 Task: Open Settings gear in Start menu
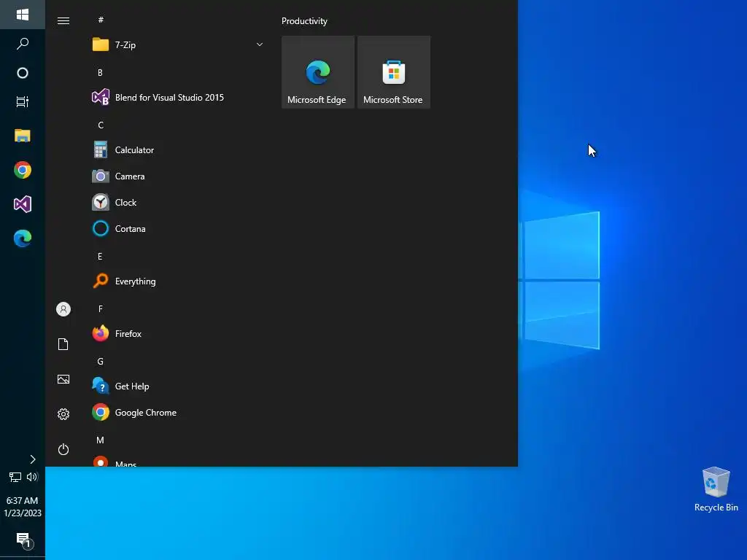pyautogui.click(x=63, y=414)
